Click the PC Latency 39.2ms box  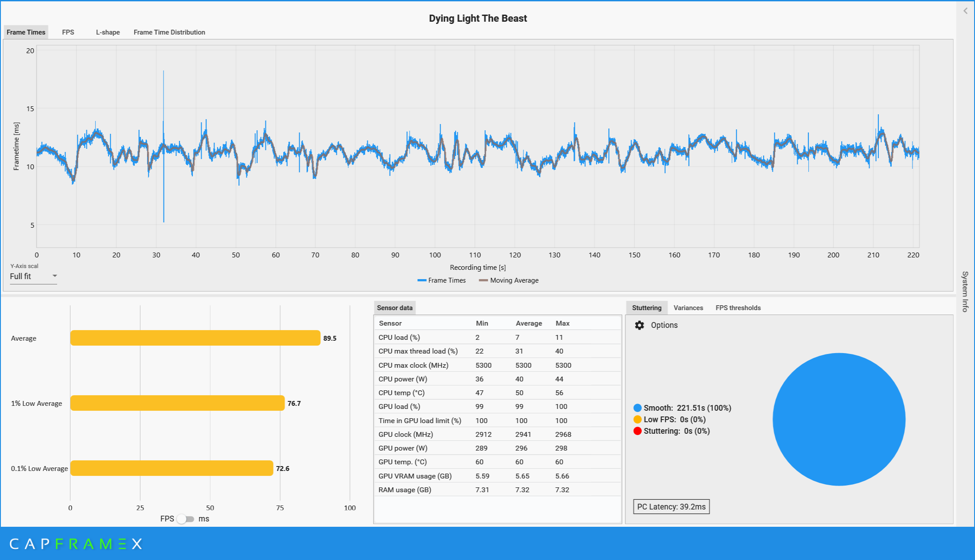(x=671, y=507)
